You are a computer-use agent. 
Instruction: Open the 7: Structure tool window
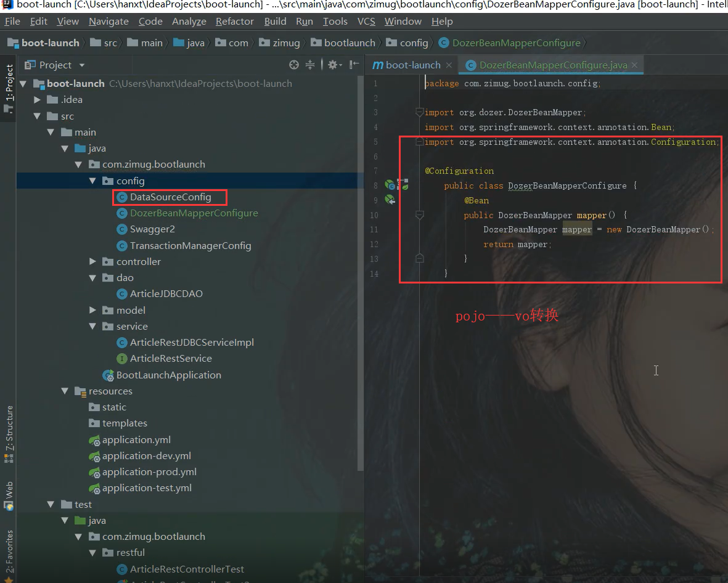click(9, 434)
